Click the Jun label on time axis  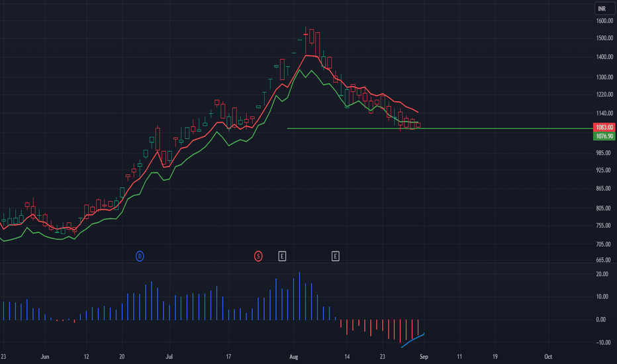(x=45, y=357)
